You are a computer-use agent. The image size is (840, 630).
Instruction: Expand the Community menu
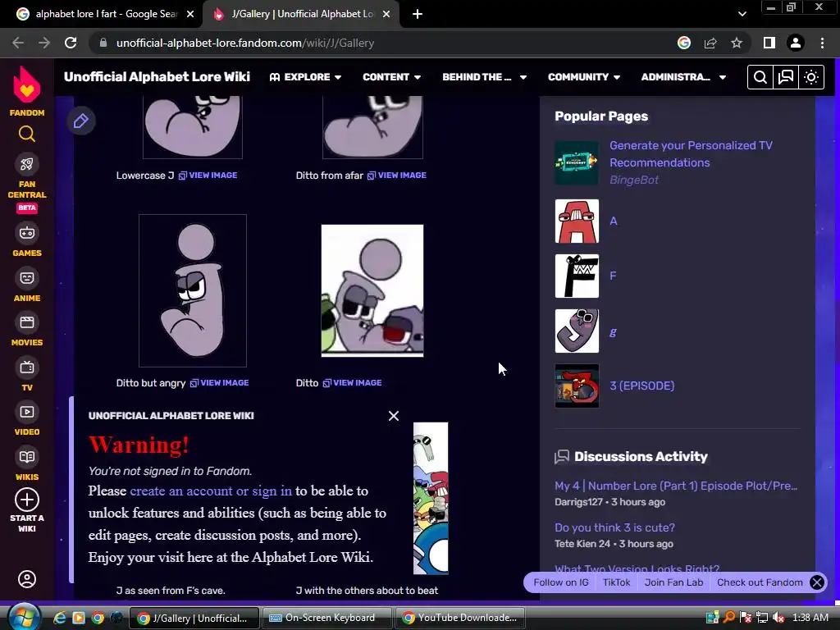click(584, 77)
